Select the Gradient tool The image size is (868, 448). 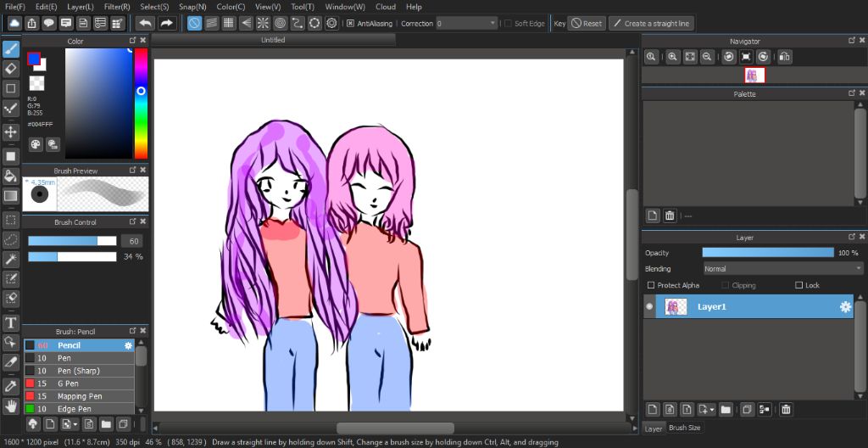pos(10,196)
